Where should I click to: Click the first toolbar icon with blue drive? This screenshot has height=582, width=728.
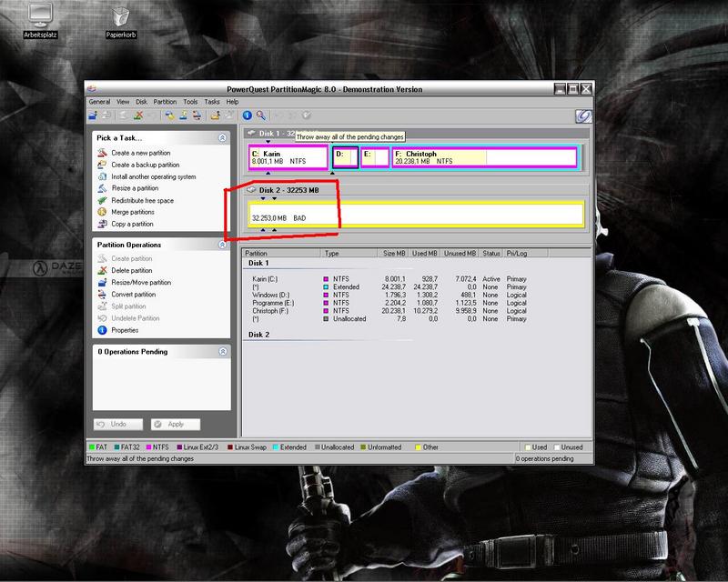point(93,115)
